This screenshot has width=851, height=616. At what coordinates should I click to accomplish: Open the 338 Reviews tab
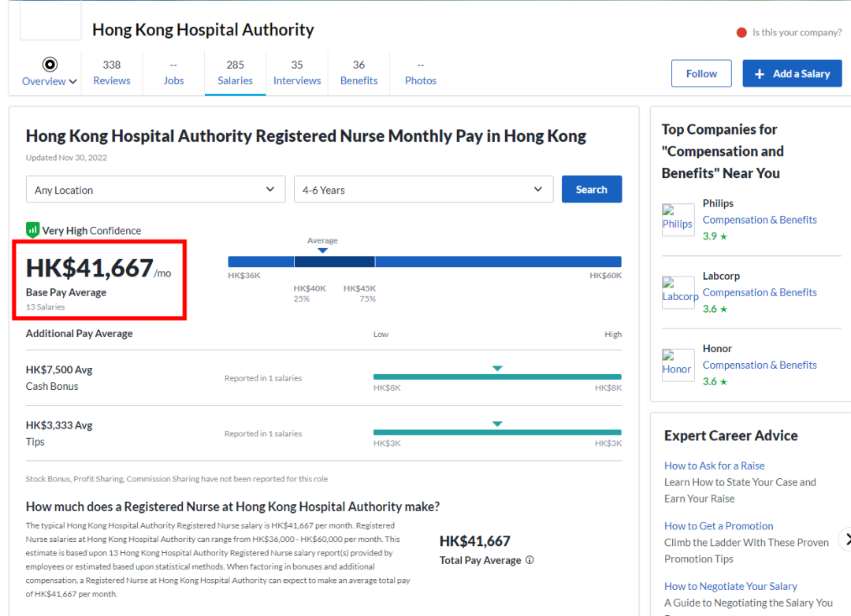click(112, 72)
